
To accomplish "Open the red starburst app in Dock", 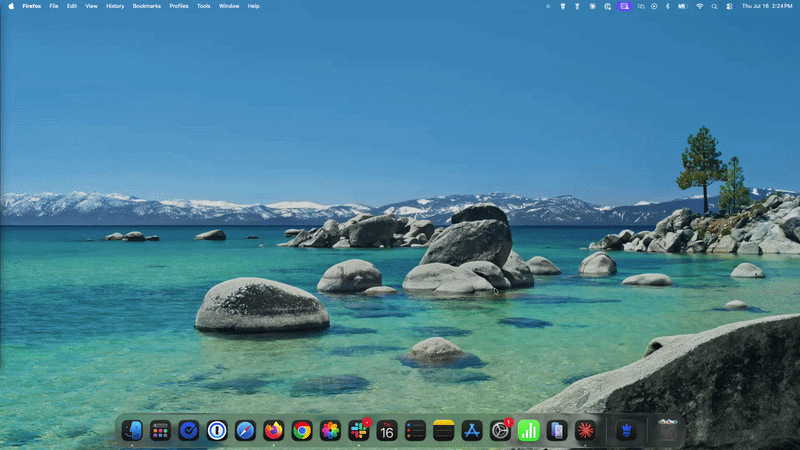I will pos(585,431).
